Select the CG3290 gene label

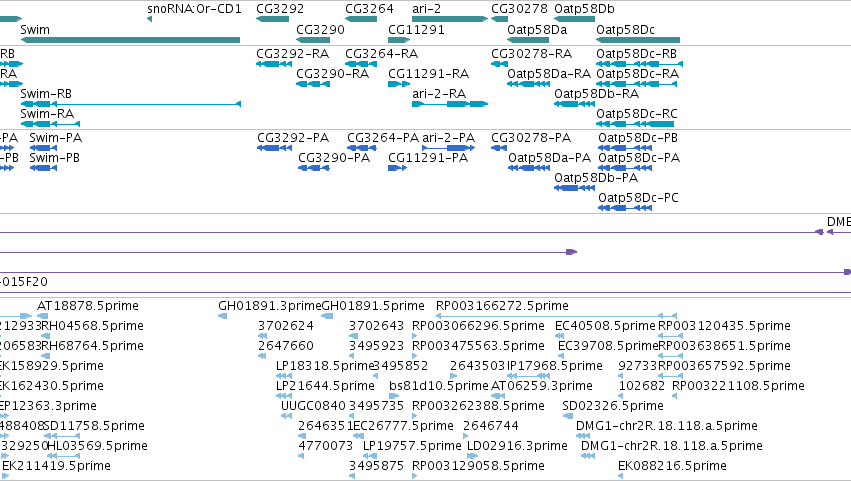click(x=320, y=30)
